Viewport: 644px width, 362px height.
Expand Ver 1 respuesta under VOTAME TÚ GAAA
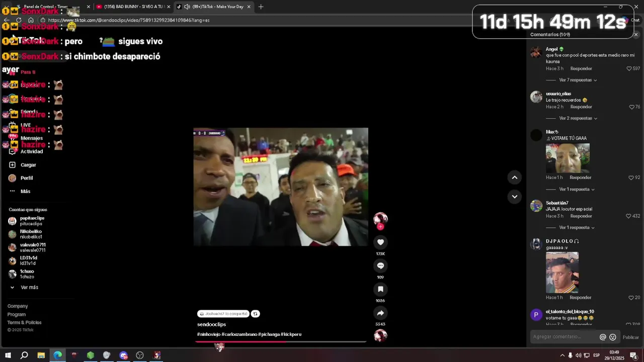point(577,190)
